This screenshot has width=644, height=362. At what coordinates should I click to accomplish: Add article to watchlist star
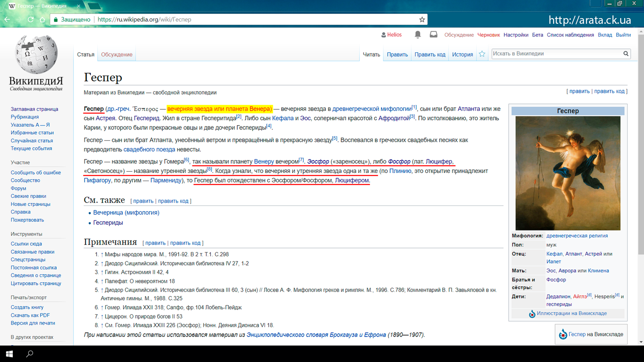[482, 54]
